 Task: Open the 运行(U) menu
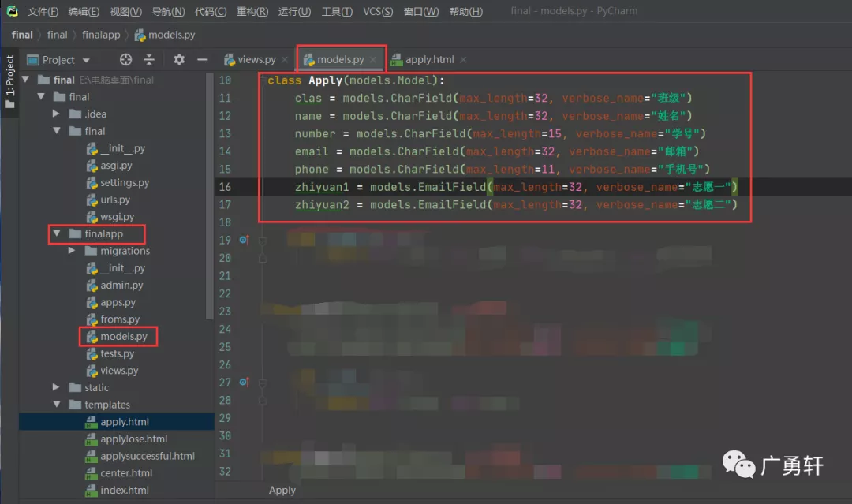(293, 10)
